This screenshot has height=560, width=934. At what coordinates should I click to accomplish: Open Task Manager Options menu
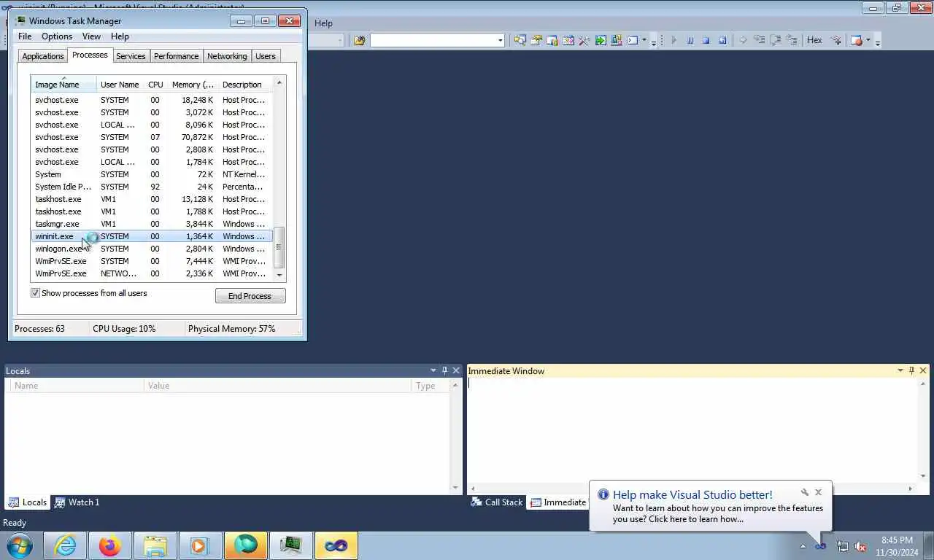coord(57,36)
